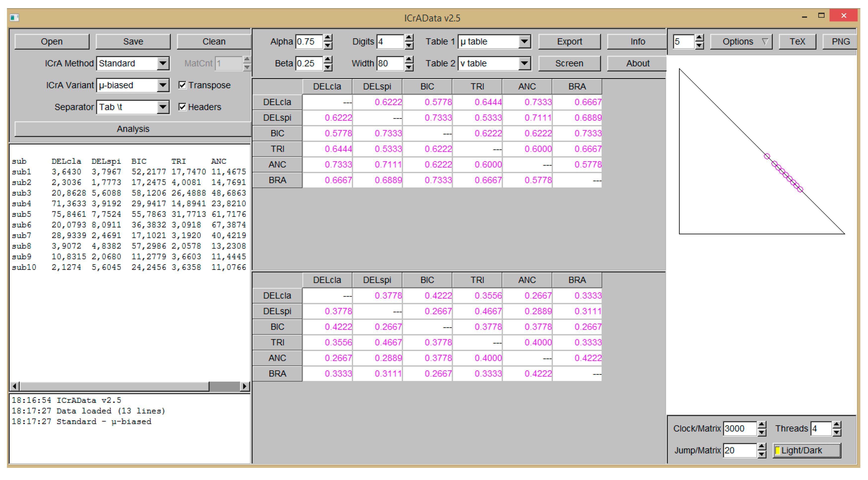Toggle the Light/Dark theme button
This screenshot has width=868, height=480.
coord(807,450)
